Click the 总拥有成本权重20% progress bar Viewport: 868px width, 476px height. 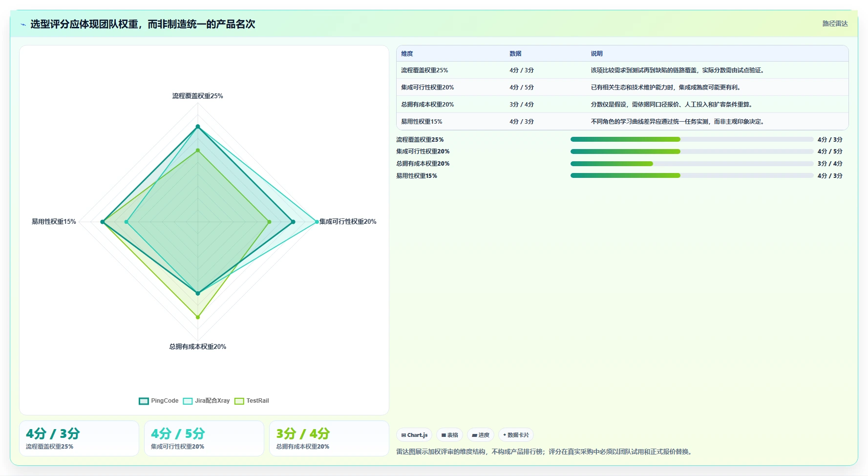(x=692, y=164)
